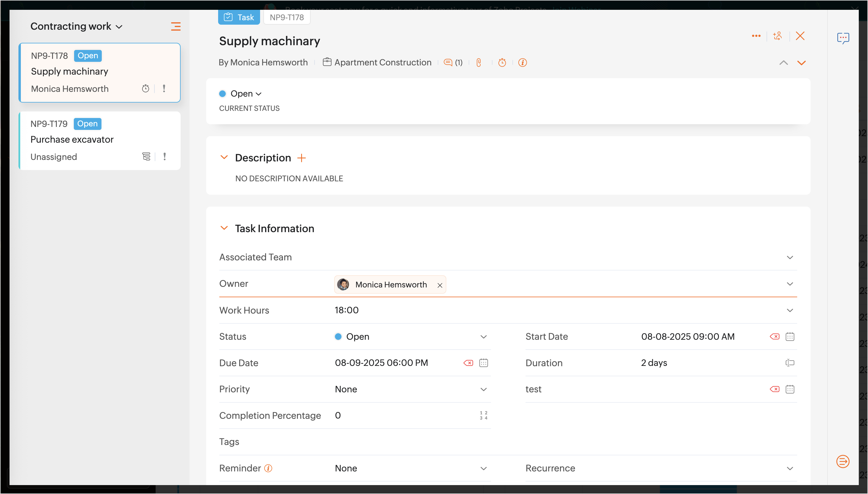Expand the Priority dropdown
Image resolution: width=868 pixels, height=494 pixels.
(x=483, y=389)
